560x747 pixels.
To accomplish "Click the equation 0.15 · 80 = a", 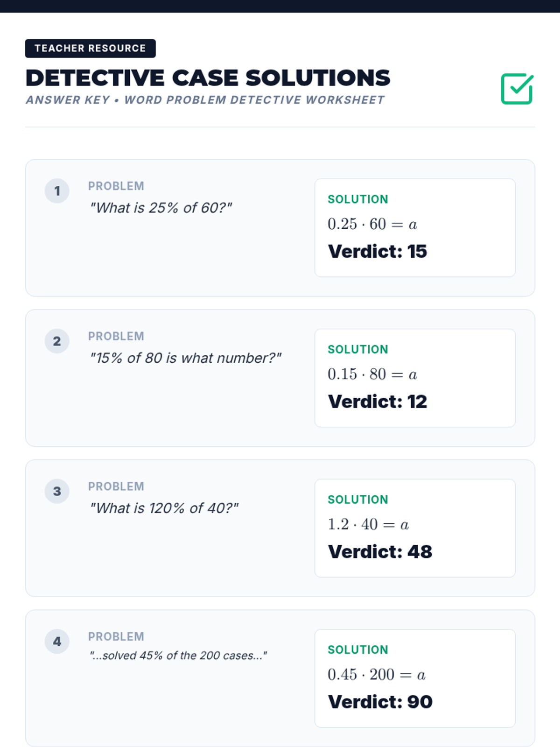I will click(x=372, y=374).
